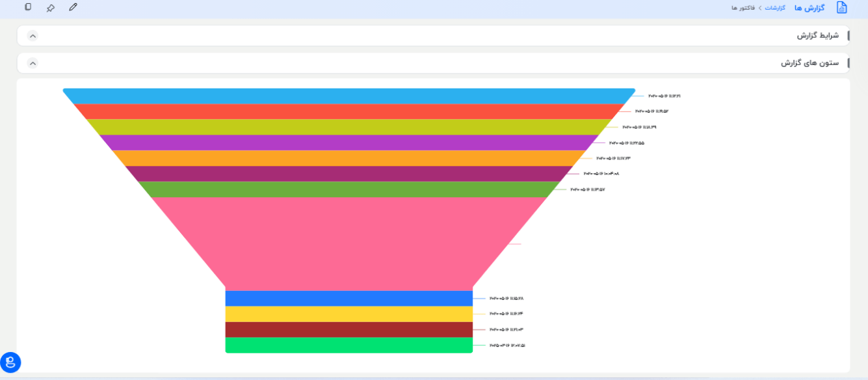
Task: Expand the شرایط گزارش panel chevron
Action: 33,36
